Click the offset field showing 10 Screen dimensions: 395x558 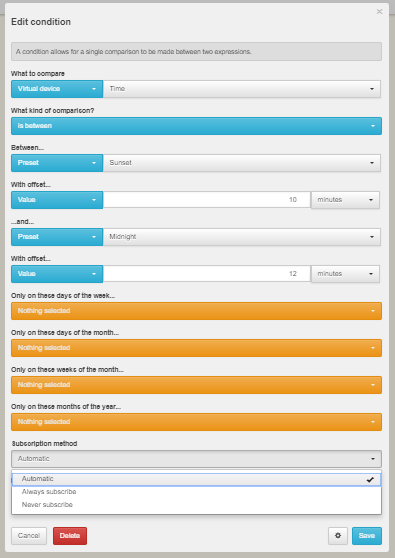tap(207, 200)
